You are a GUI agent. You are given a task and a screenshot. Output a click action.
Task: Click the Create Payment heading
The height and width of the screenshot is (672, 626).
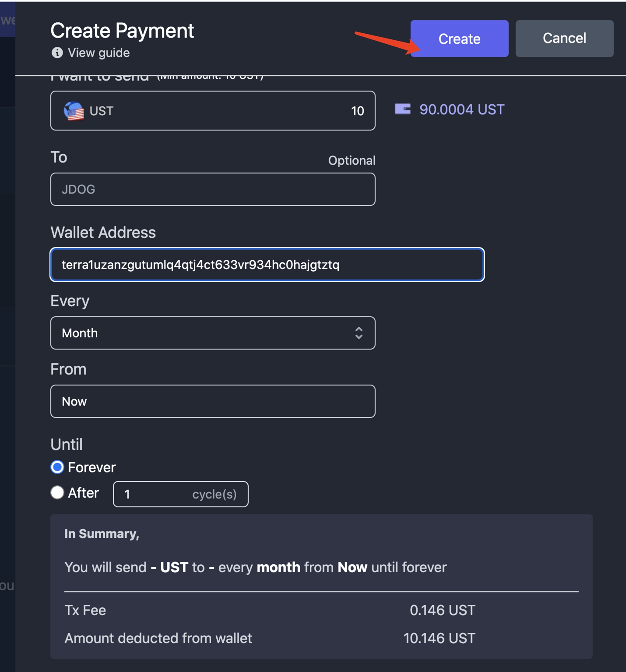pyautogui.click(x=122, y=31)
